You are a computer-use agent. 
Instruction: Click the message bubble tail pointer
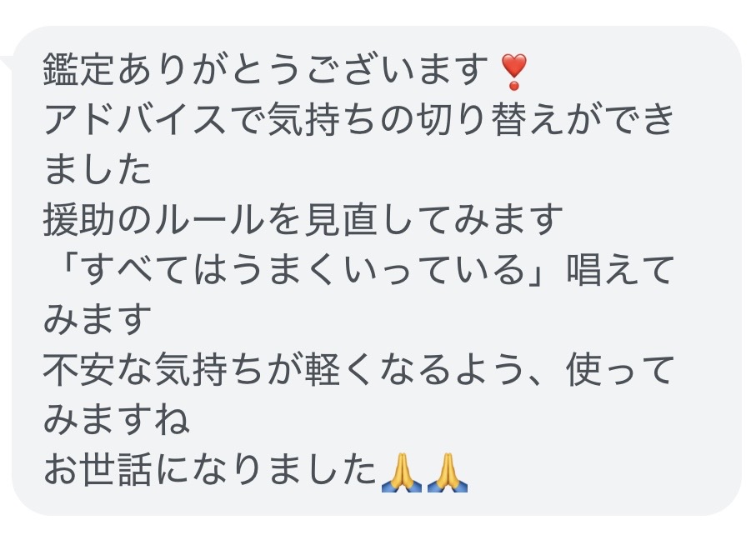click(7, 63)
